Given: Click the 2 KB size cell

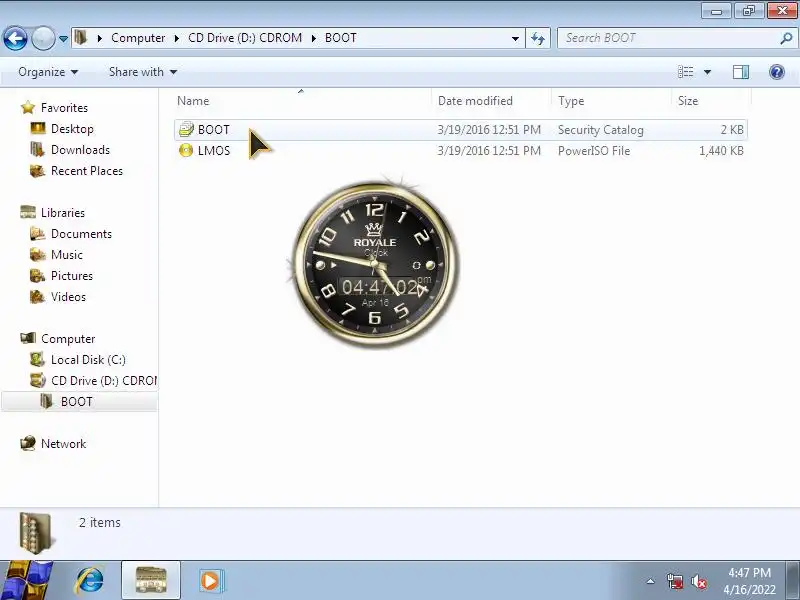Looking at the screenshot, I should point(732,130).
